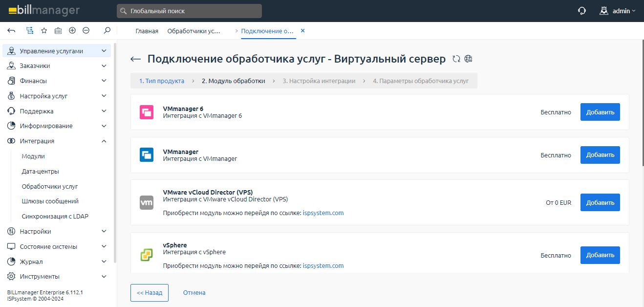Viewport: 644px width, 307px height.
Task: Add the VMware vCloud Director module
Action: pos(600,202)
